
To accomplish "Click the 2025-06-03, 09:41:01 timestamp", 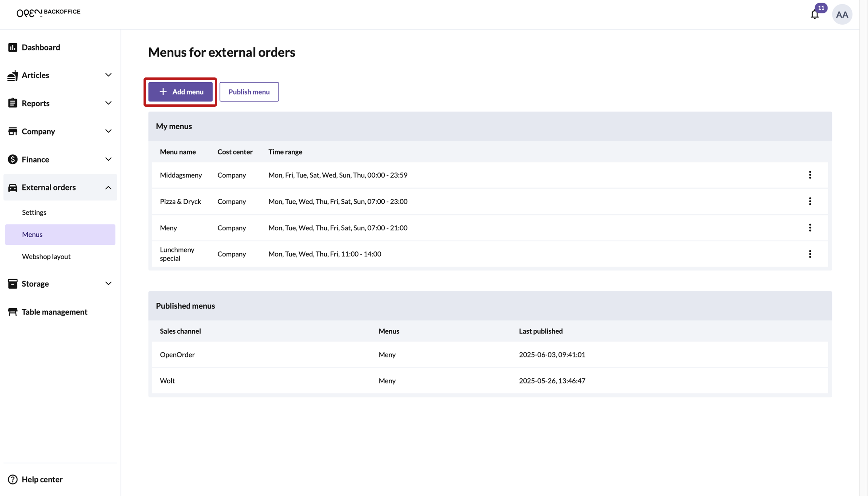I will (x=552, y=355).
